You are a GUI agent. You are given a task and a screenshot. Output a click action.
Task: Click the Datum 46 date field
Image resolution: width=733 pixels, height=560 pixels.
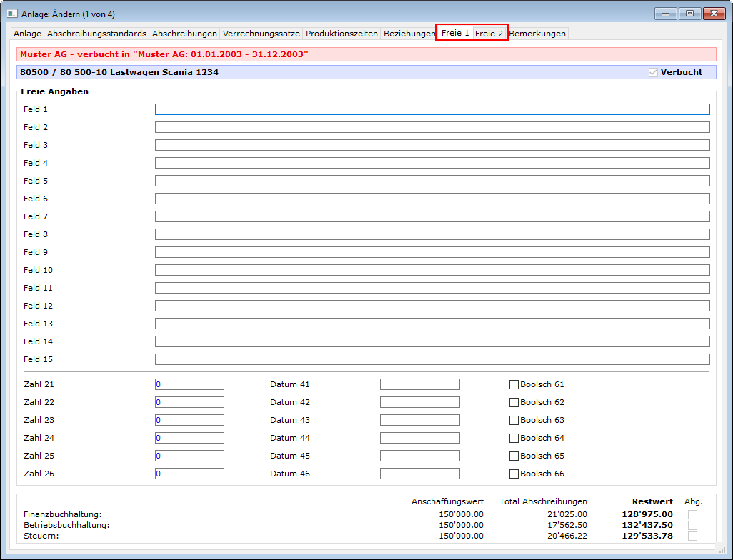click(419, 474)
